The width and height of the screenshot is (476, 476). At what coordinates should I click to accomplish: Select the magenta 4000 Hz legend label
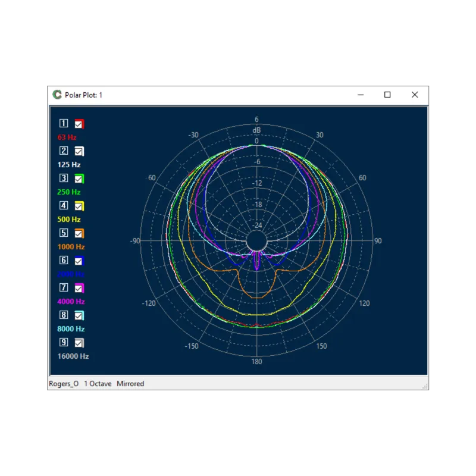[x=71, y=302]
